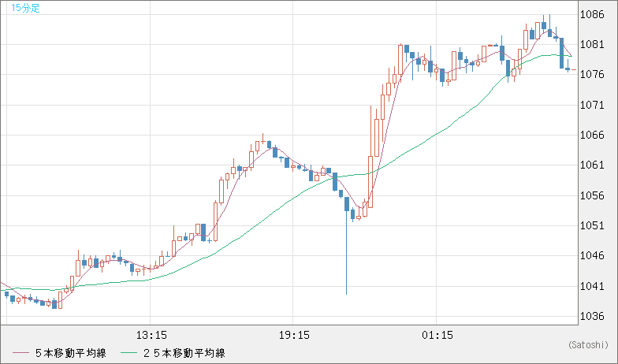Image resolution: width=618 pixels, height=364 pixels.
Task: Click the 1071 price axis label
Action: [592, 105]
